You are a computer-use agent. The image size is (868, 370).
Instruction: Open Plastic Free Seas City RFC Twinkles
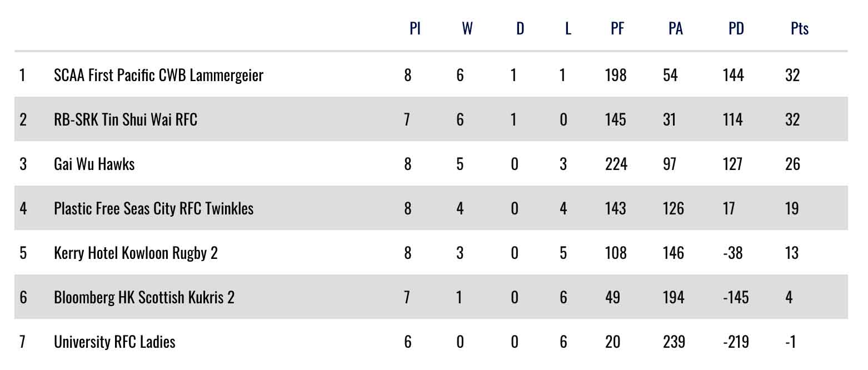[x=153, y=208]
